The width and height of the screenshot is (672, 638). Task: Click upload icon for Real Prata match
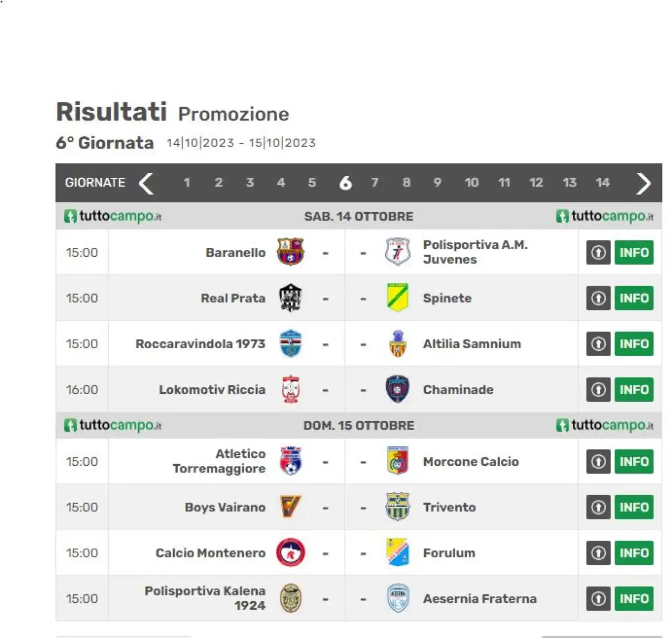(x=598, y=298)
